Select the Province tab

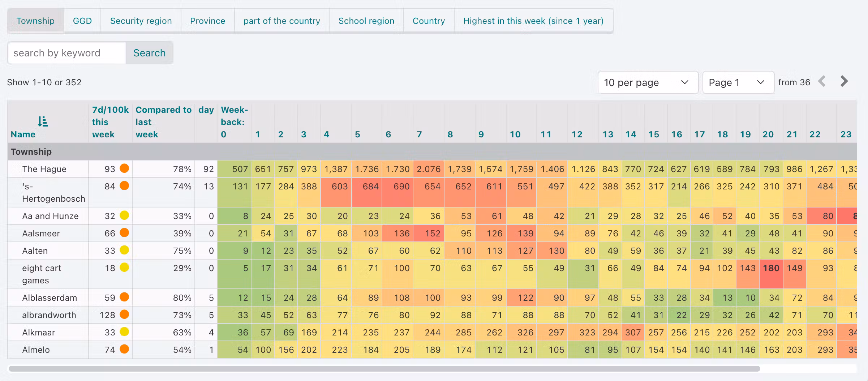(x=207, y=21)
